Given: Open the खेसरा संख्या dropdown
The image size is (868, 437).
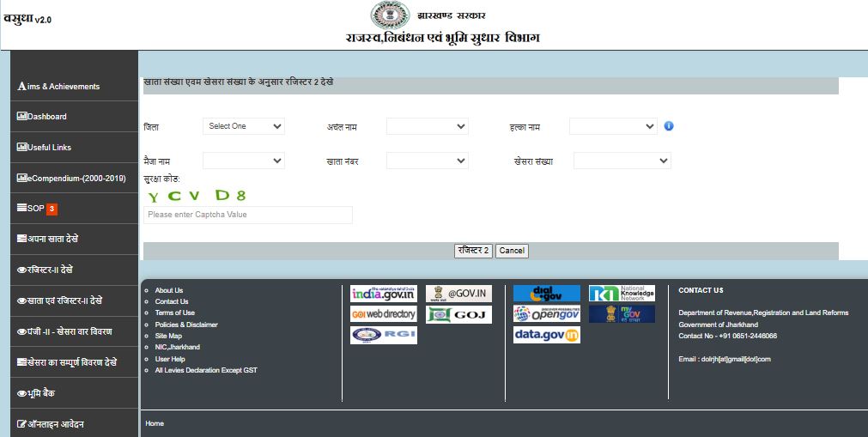Looking at the screenshot, I should [622, 161].
